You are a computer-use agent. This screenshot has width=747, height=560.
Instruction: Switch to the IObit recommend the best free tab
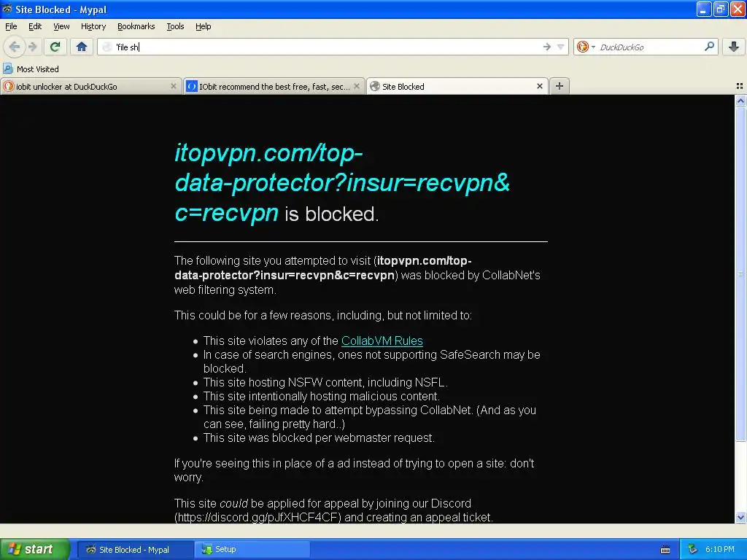point(274,86)
